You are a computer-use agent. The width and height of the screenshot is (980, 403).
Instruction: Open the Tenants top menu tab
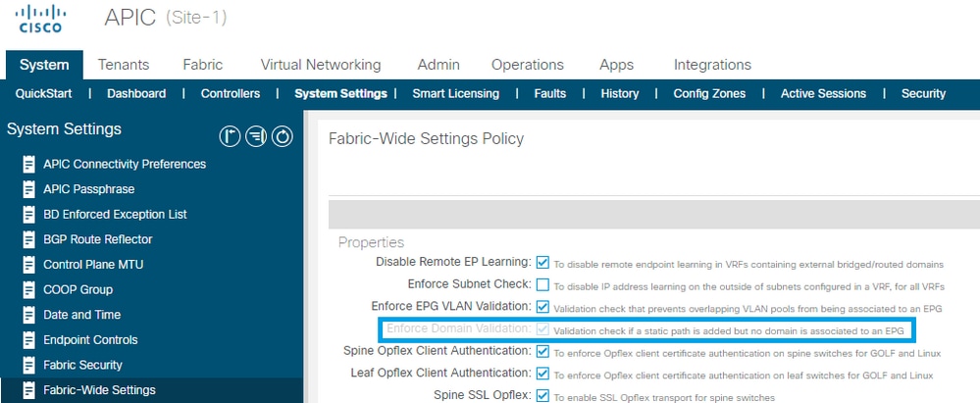click(x=124, y=65)
